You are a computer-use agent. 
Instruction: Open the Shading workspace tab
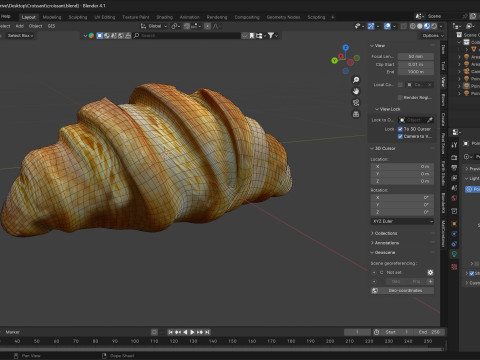click(x=164, y=17)
